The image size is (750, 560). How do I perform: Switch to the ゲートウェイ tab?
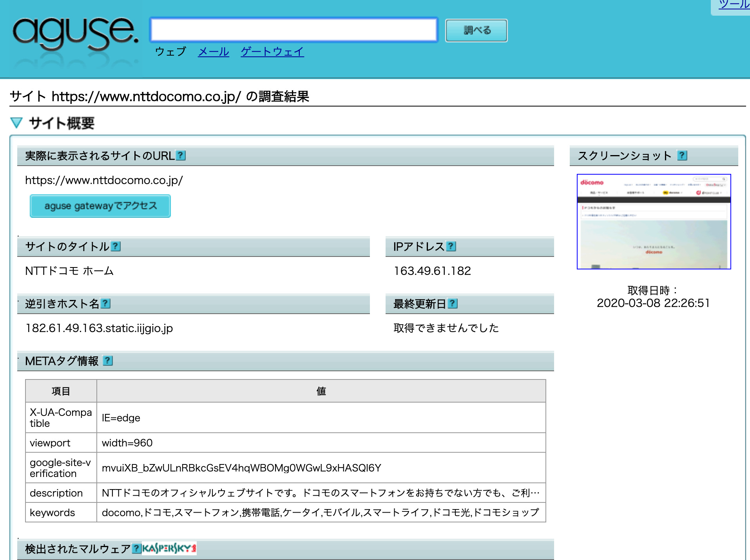pos(272,52)
